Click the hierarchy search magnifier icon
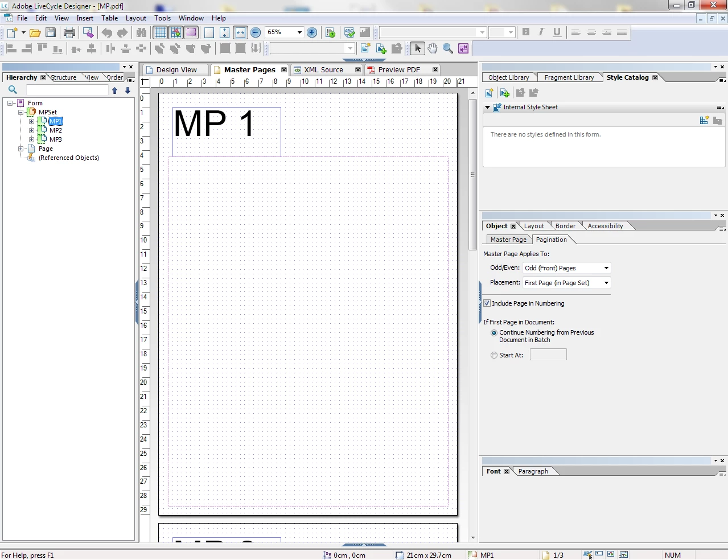The image size is (728, 560). [13, 90]
